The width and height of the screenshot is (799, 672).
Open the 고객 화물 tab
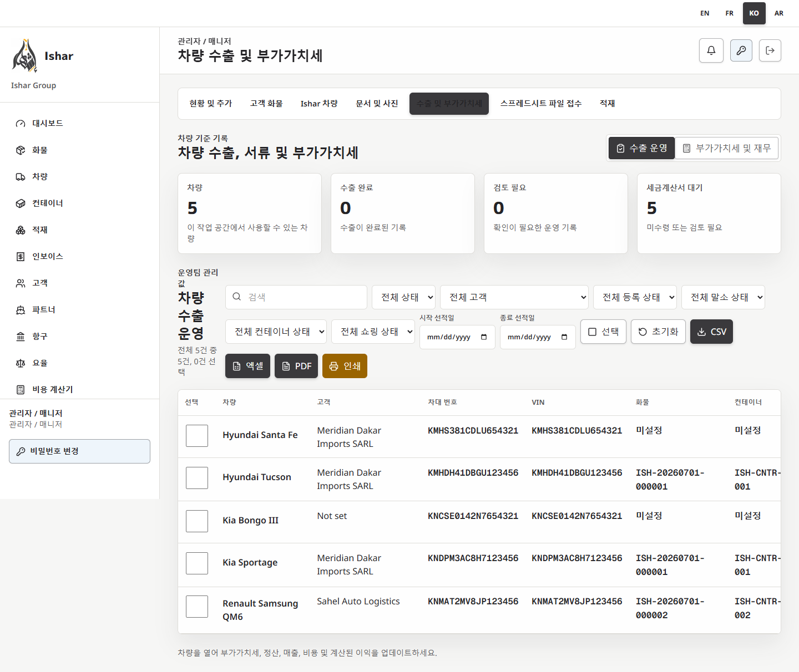point(266,104)
